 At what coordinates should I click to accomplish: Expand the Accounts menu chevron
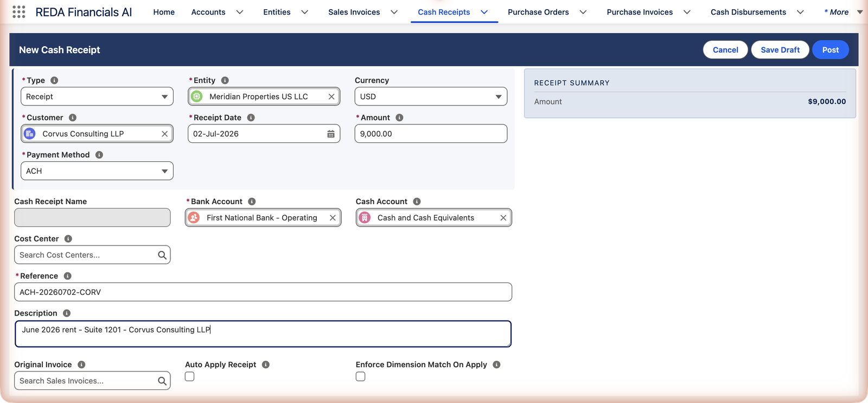click(x=239, y=12)
